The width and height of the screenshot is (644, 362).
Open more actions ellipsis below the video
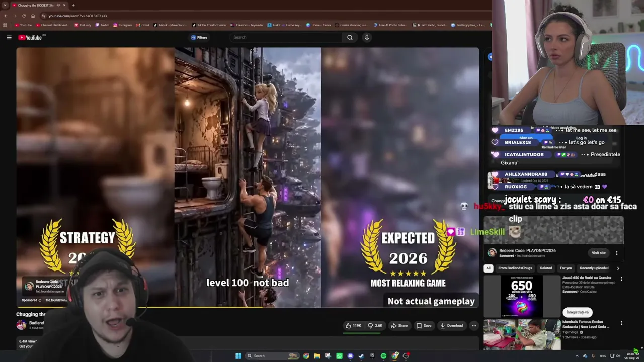coord(474,325)
